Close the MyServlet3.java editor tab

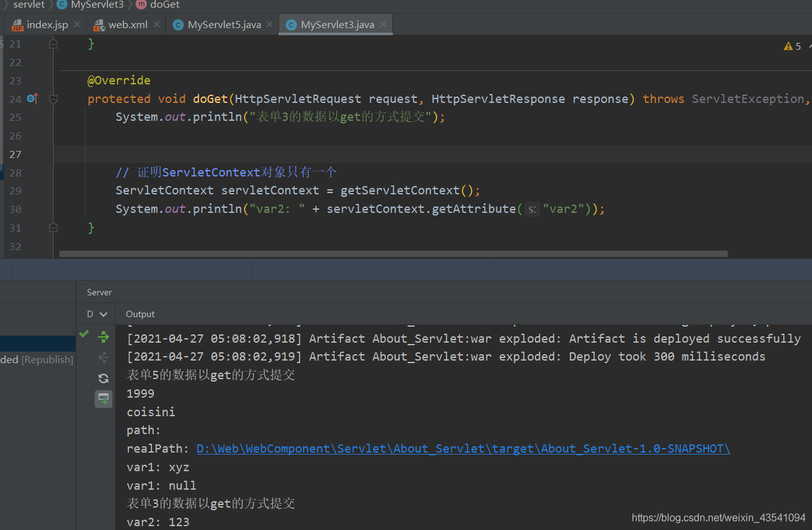pyautogui.click(x=383, y=25)
